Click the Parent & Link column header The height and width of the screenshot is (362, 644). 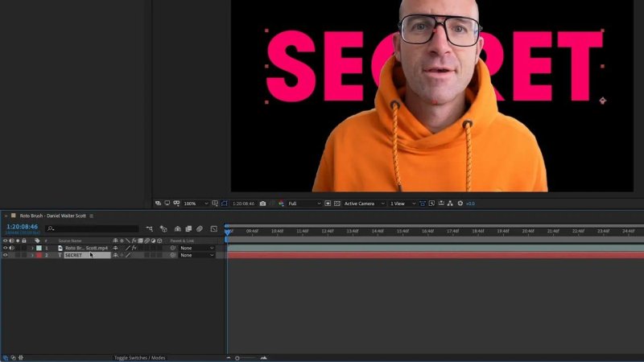pos(182,241)
